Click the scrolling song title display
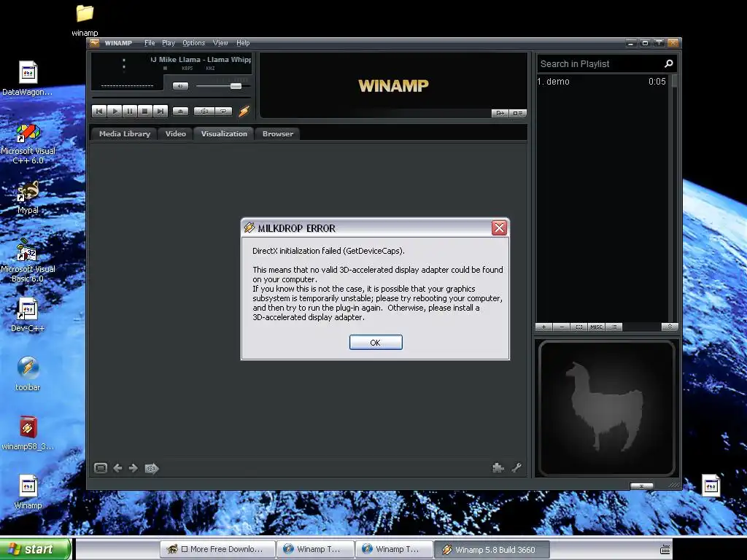The image size is (747, 560). (201, 60)
